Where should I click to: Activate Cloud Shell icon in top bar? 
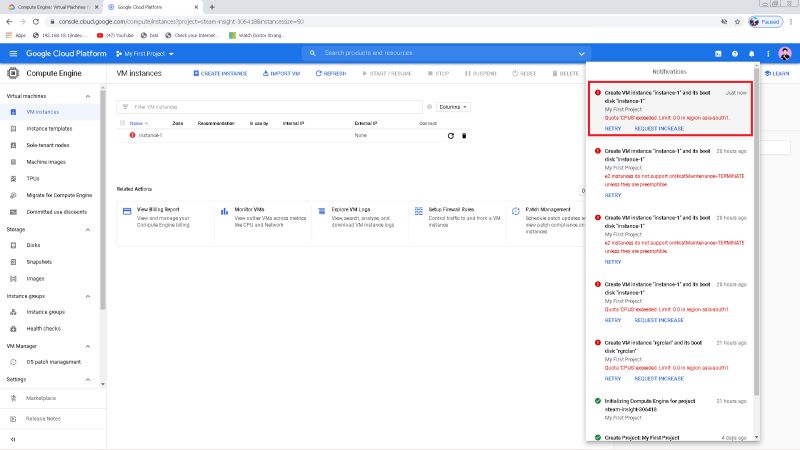pyautogui.click(x=718, y=54)
